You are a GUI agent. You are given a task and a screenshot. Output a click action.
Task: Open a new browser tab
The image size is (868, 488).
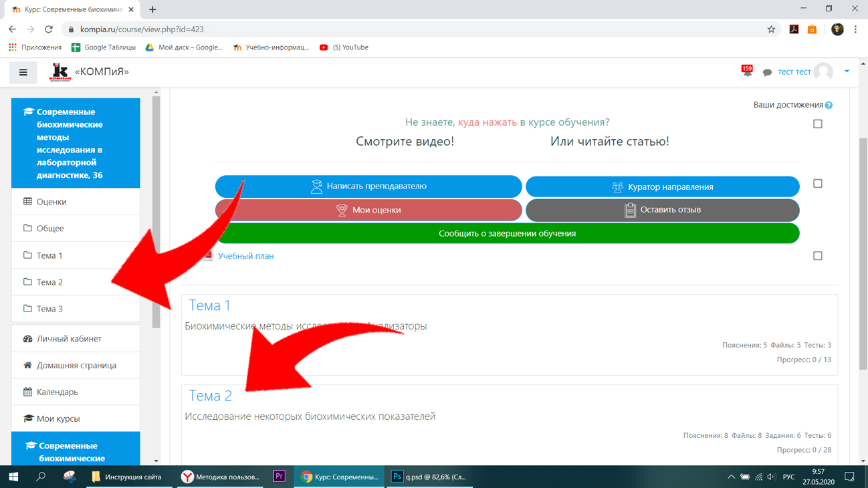point(152,9)
